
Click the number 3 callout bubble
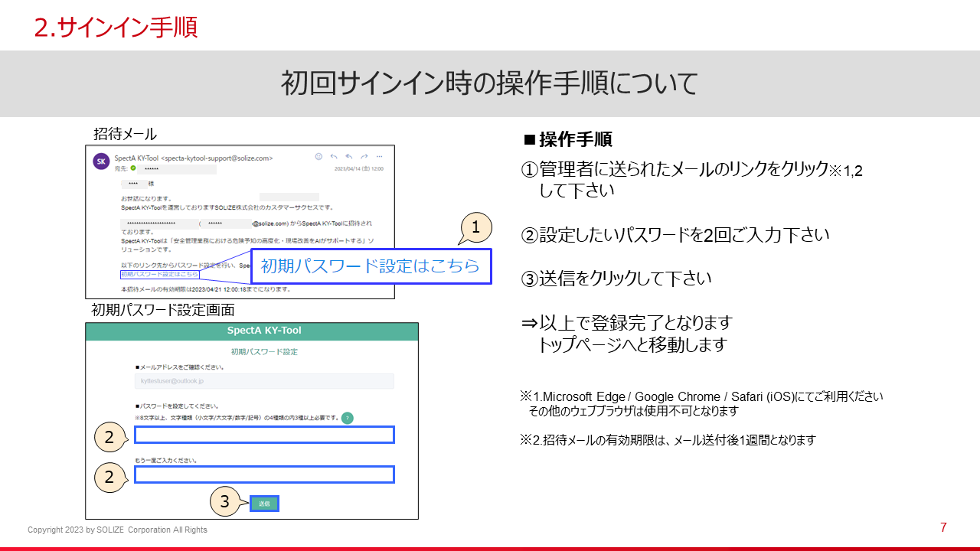(224, 501)
